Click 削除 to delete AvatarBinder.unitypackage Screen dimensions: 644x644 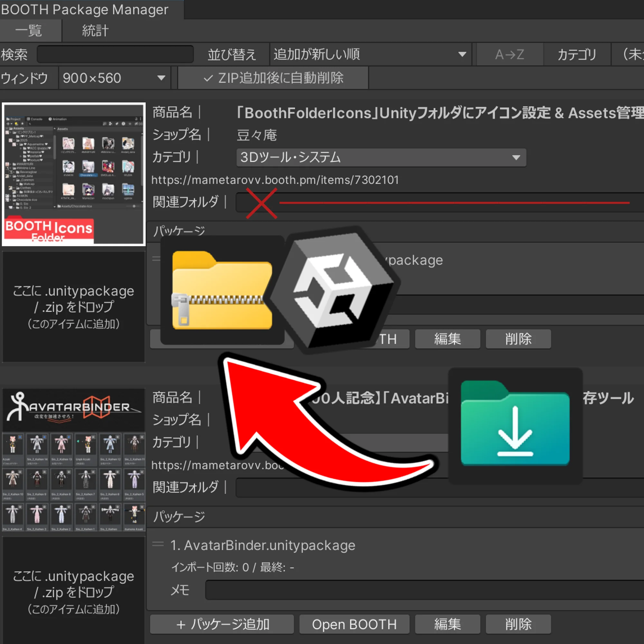pyautogui.click(x=519, y=624)
